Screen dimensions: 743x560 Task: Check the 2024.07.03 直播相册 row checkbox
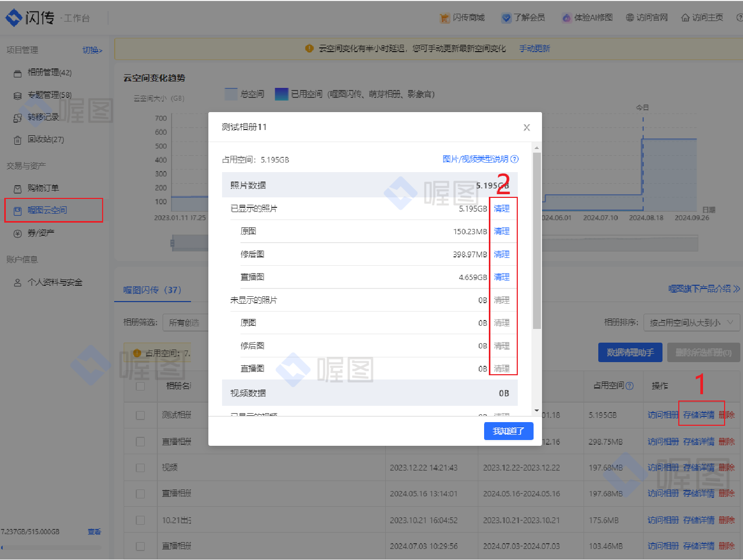140,546
